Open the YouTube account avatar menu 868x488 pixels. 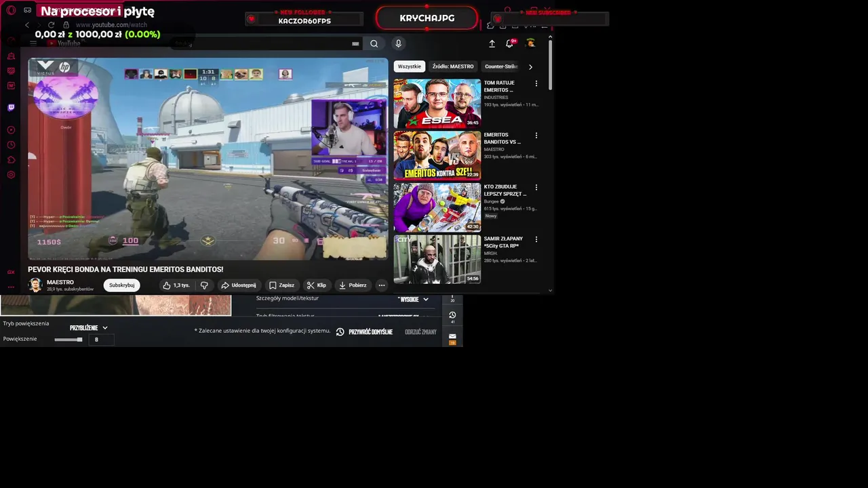[x=531, y=43]
